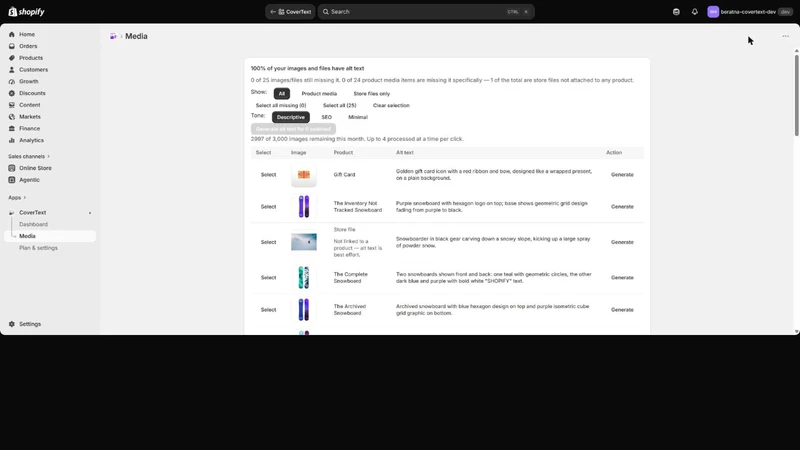Click the Markets globe icon
The width and height of the screenshot is (800, 450).
point(12,116)
